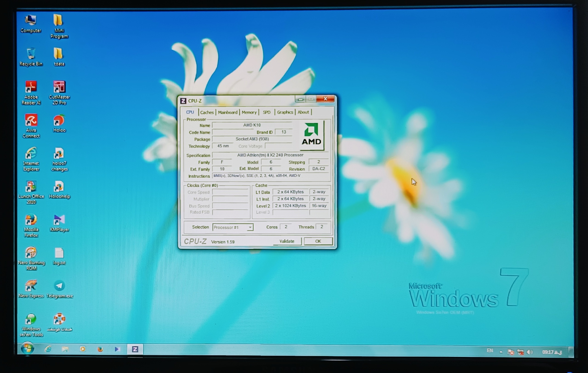Screen dimensions: 588x373
Task: Show hidden tray icons arrow
Action: [501, 352]
